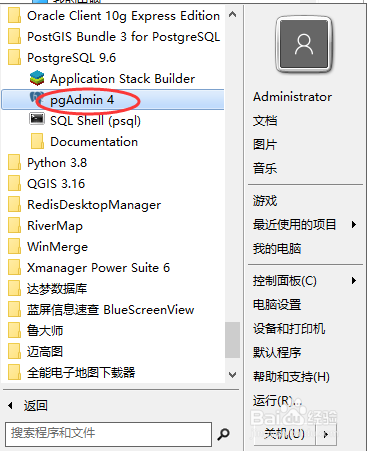Viewport: 367px width, 451px height.
Task: Open 设备和打印机 menu entry
Action: 289,329
